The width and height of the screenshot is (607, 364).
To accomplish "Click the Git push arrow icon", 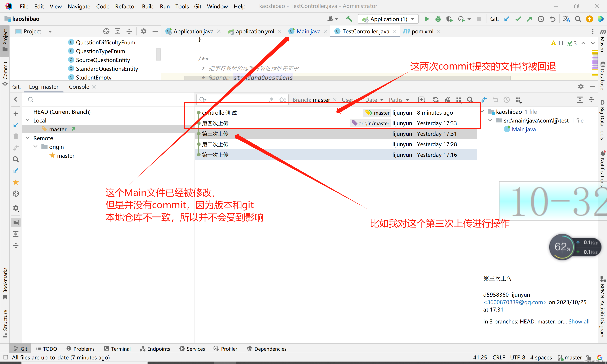I will 529,19.
